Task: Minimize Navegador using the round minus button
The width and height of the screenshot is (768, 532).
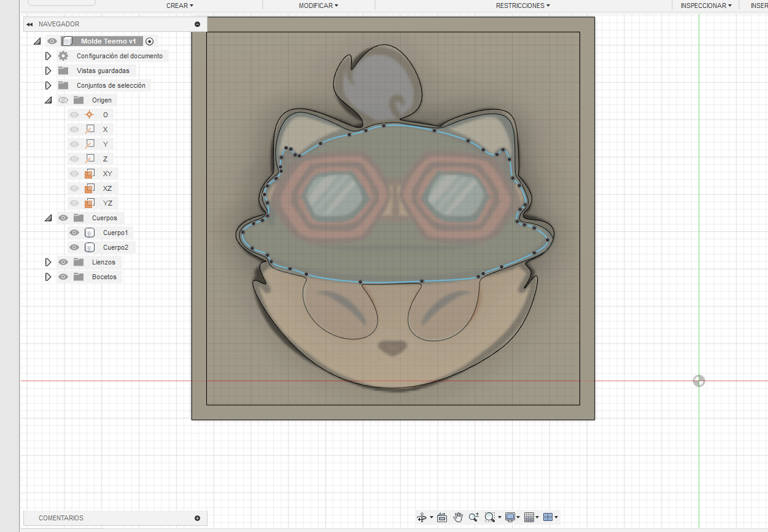Action: [x=197, y=25]
